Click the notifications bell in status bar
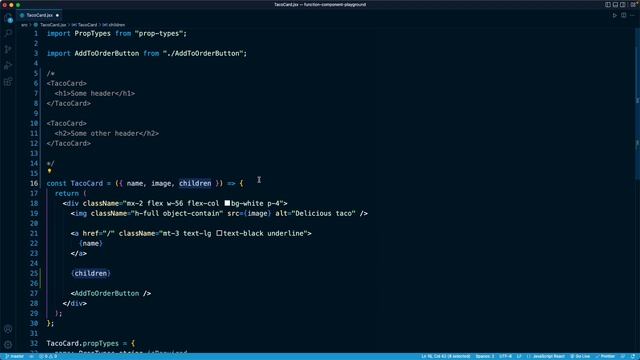The height and width of the screenshot is (360, 640). pos(633,356)
